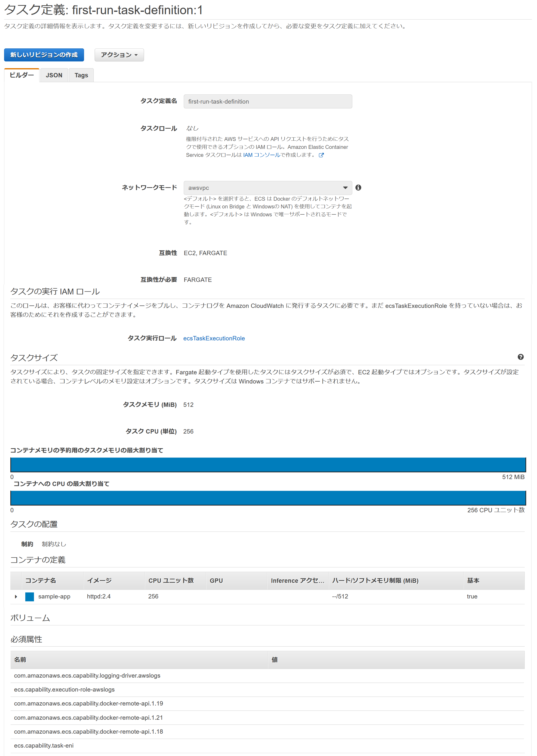The width and height of the screenshot is (537, 756).
Task: Click the --/512 memory limit cell
Action: [340, 597]
